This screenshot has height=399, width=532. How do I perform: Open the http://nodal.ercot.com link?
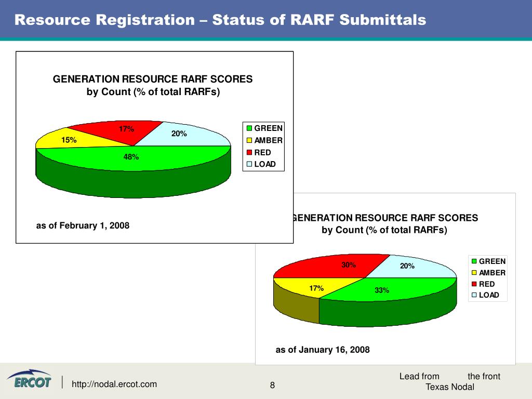[x=114, y=384]
